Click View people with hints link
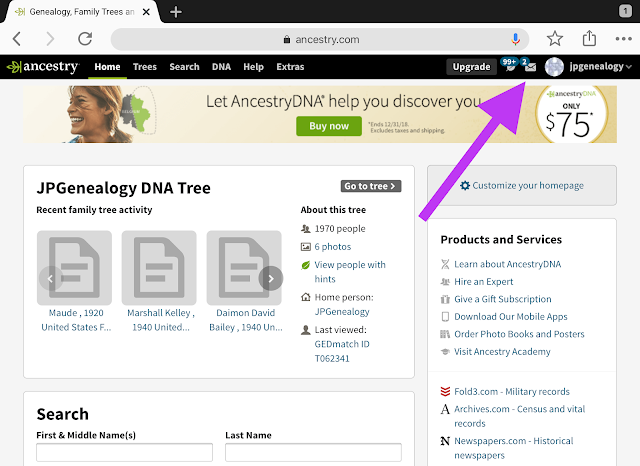The height and width of the screenshot is (466, 640). 350,272
